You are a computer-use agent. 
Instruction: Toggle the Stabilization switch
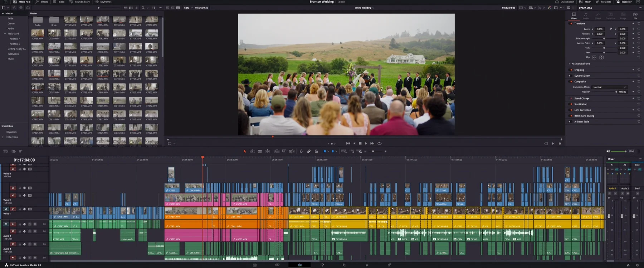point(571,104)
